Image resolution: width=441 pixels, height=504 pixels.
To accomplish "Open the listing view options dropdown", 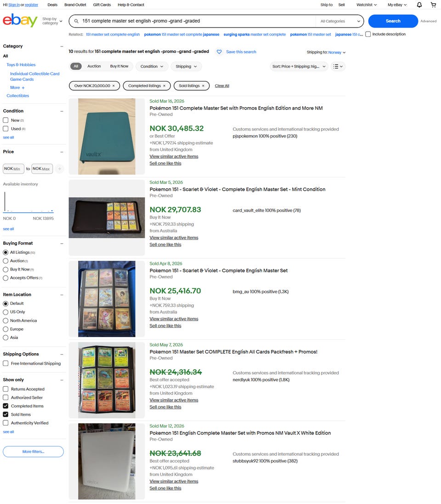I will (x=338, y=67).
